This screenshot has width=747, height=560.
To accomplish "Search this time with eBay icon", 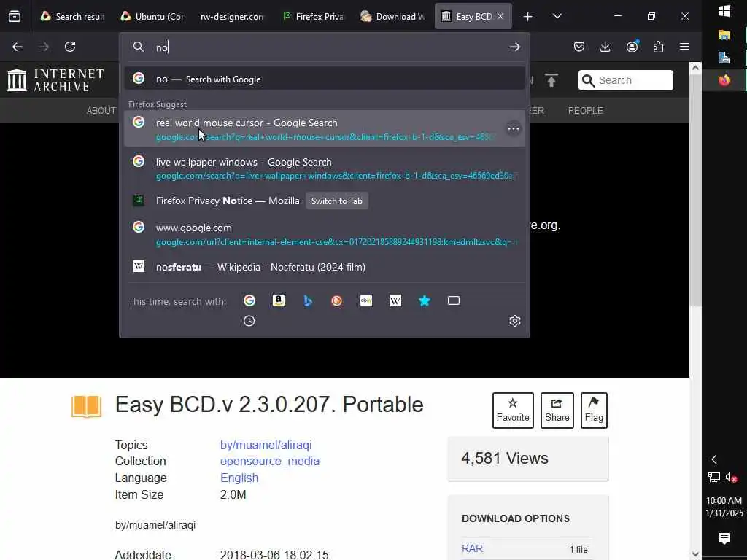I will click(x=366, y=300).
